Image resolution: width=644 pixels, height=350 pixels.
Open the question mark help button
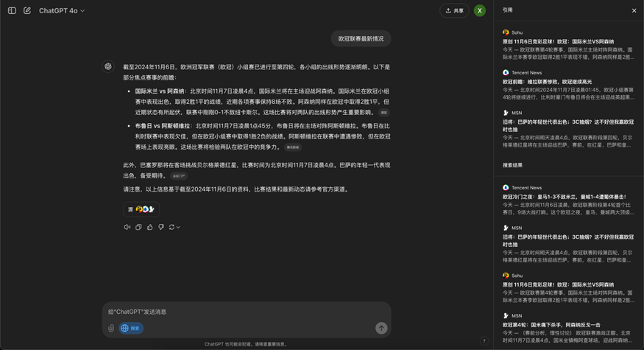(484, 340)
